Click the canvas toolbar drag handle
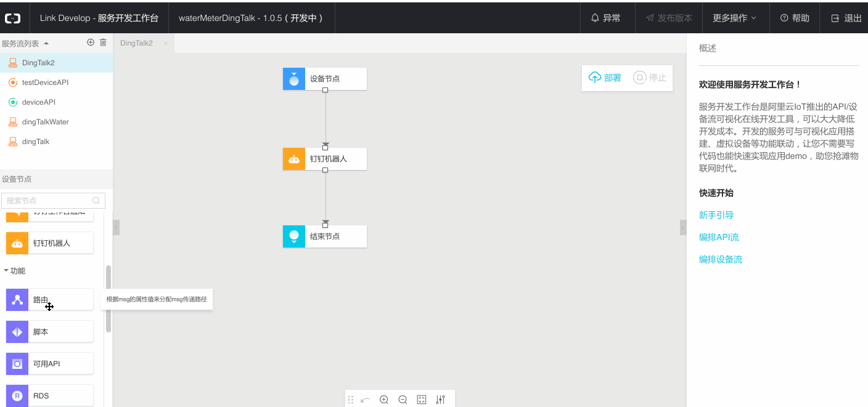Screen dimensions: 868x407 click(x=351, y=400)
